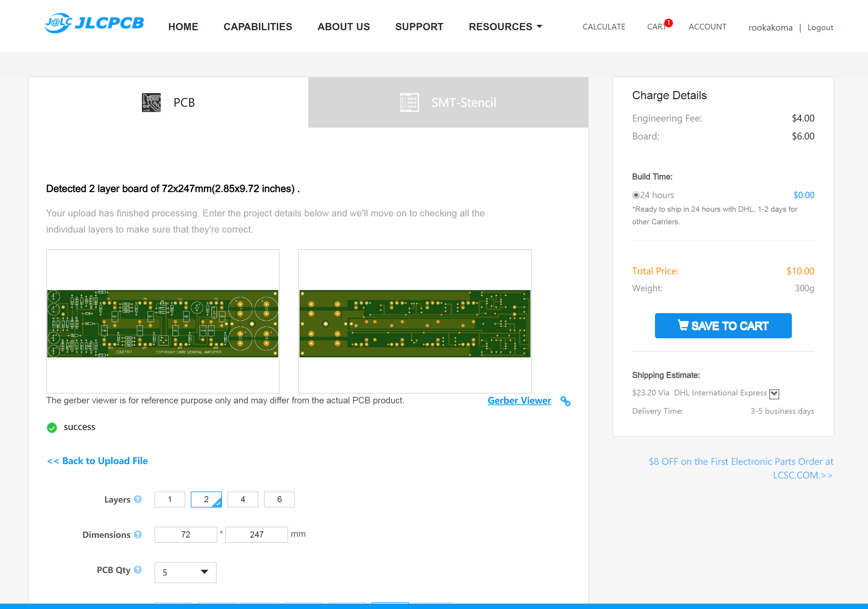Click the SMT-Stencil tab icon
The height and width of the screenshot is (609, 868).
coord(410,102)
